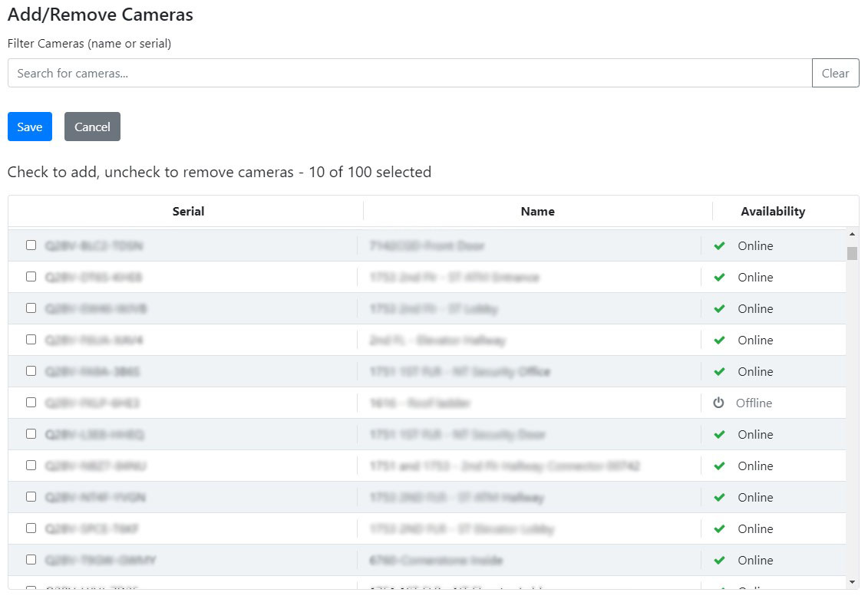
Task: Click the Offline power icon for Roof ladder
Action: [x=718, y=403]
